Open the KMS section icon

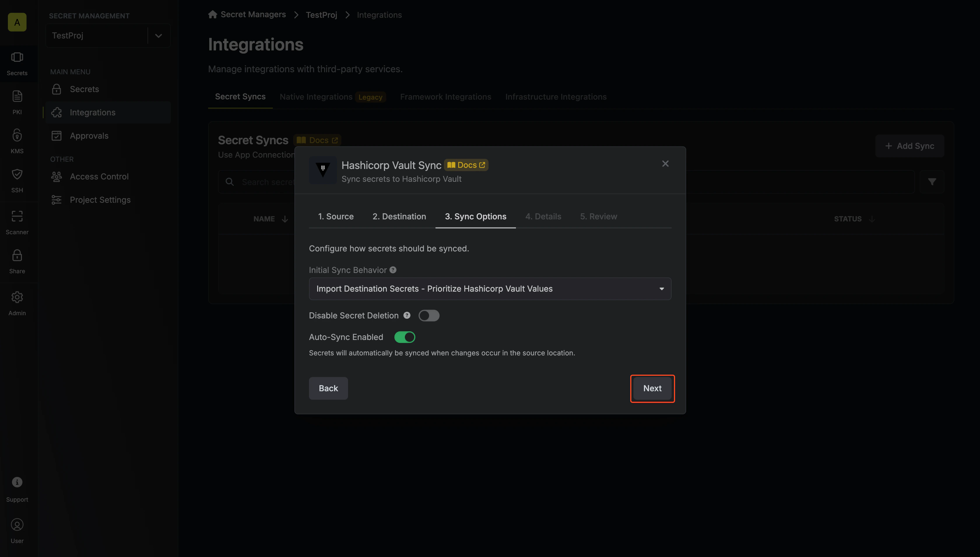pyautogui.click(x=17, y=135)
